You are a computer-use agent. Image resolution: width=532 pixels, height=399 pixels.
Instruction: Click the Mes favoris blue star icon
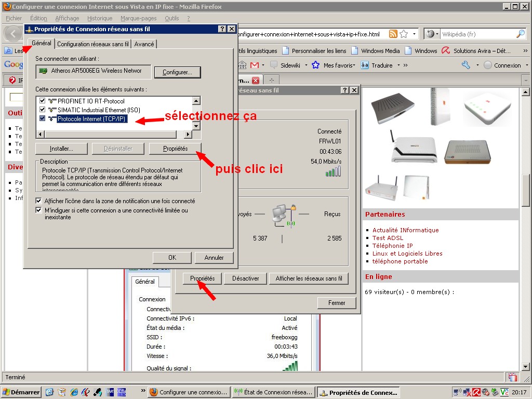[315, 65]
